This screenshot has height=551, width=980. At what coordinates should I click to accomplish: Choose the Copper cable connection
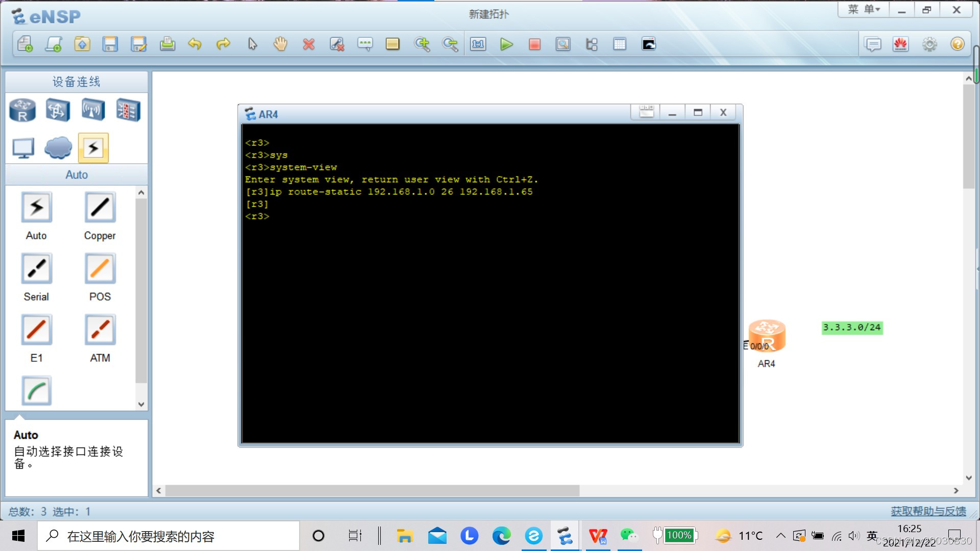click(x=100, y=207)
